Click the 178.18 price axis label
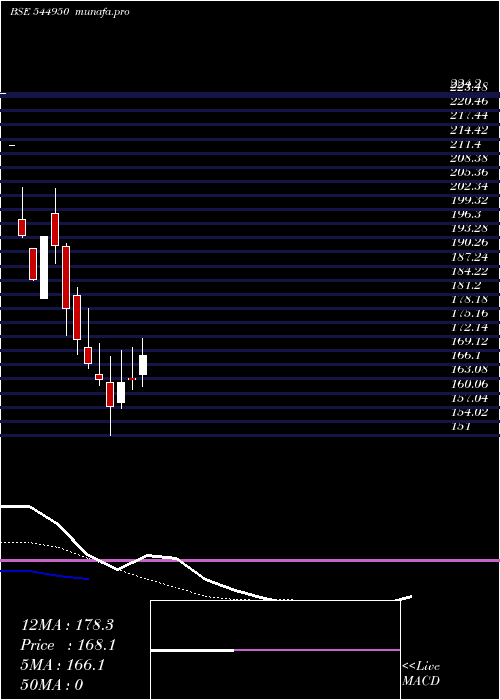 point(469,299)
